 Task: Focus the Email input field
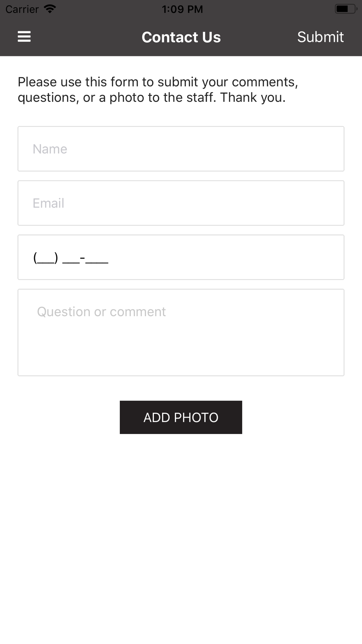pos(181,203)
